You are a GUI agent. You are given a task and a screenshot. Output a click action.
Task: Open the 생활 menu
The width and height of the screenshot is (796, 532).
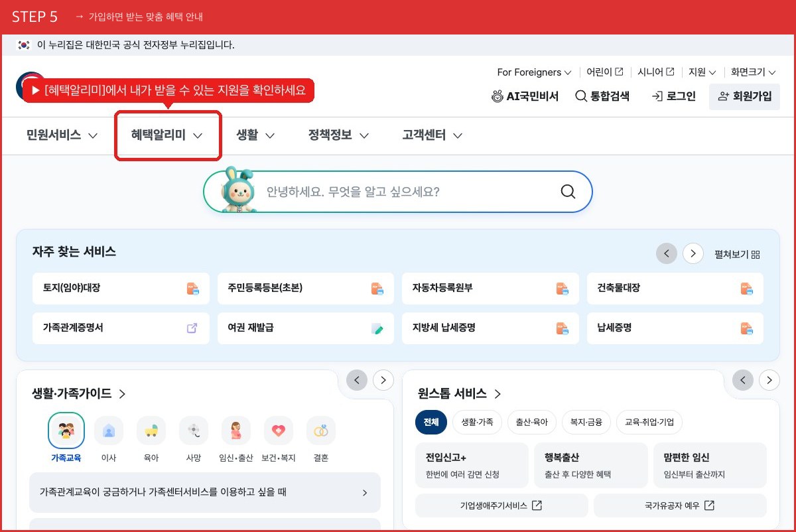[255, 135]
